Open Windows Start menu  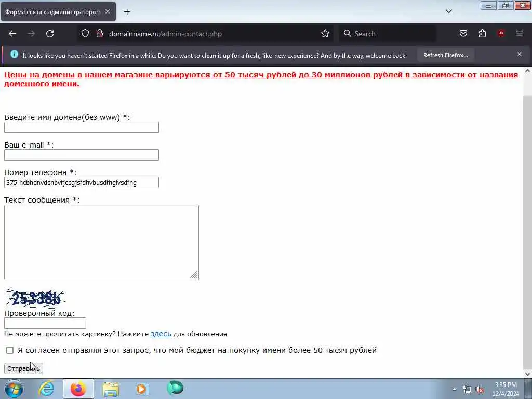14,389
